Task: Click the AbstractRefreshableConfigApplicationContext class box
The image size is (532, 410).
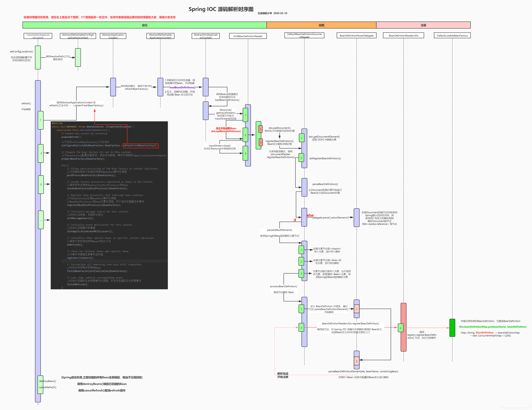Action: (78, 36)
